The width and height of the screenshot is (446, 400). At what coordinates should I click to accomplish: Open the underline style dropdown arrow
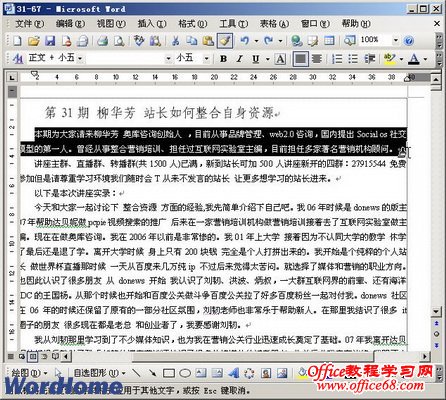[267, 59]
